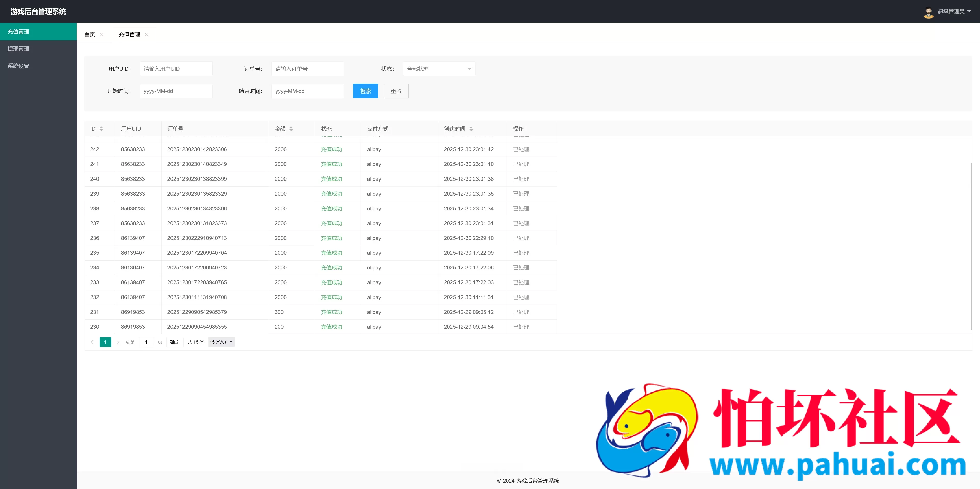Click created time 2025-12-30 23:01:34

pos(469,209)
